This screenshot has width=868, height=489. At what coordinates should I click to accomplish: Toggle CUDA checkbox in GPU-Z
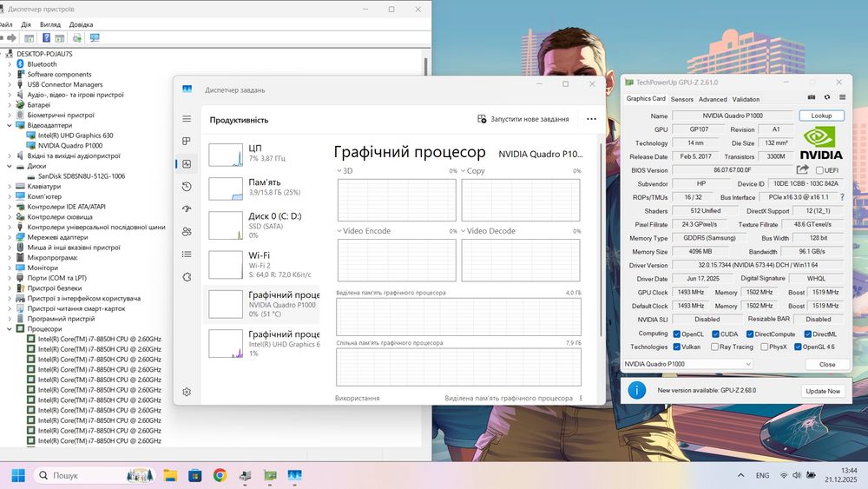[x=715, y=334]
